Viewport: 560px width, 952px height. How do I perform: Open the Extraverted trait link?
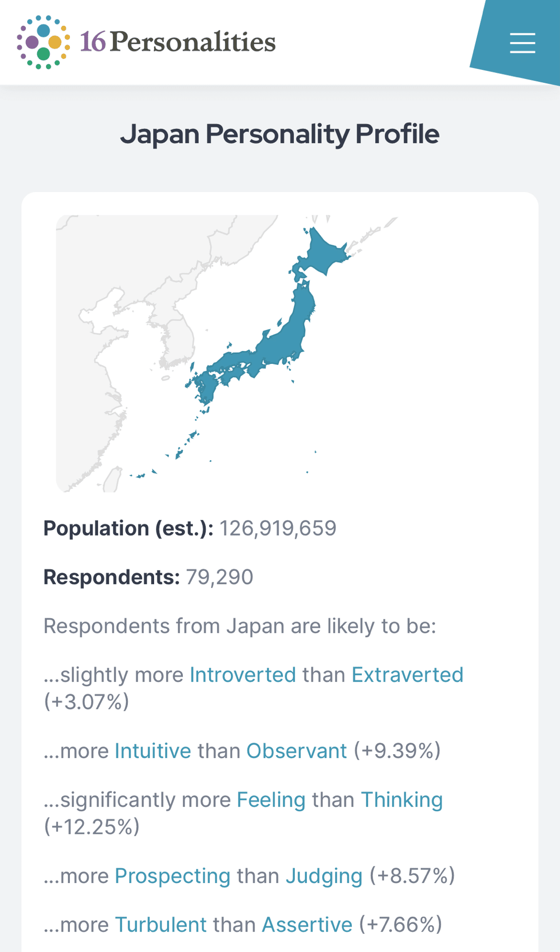[x=407, y=675]
